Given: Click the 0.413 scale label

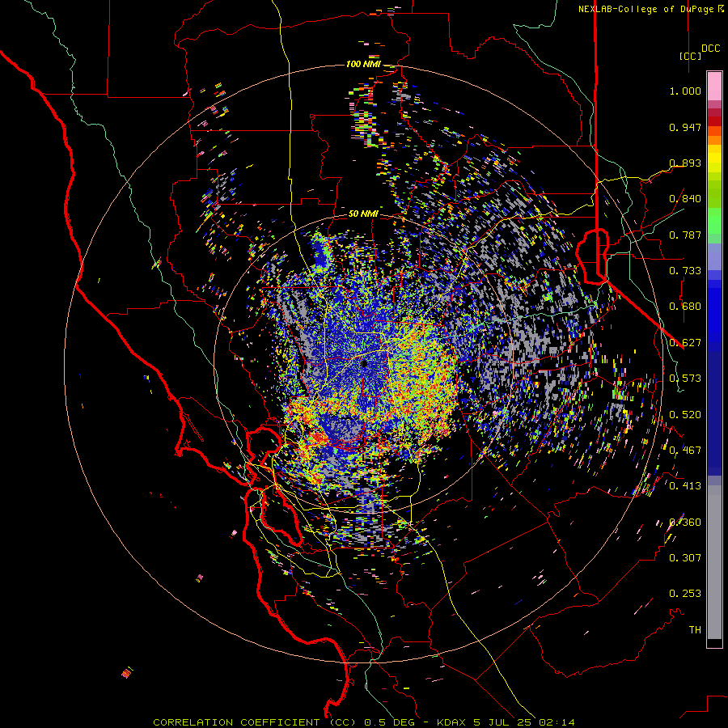Looking at the screenshot, I should point(685,486).
